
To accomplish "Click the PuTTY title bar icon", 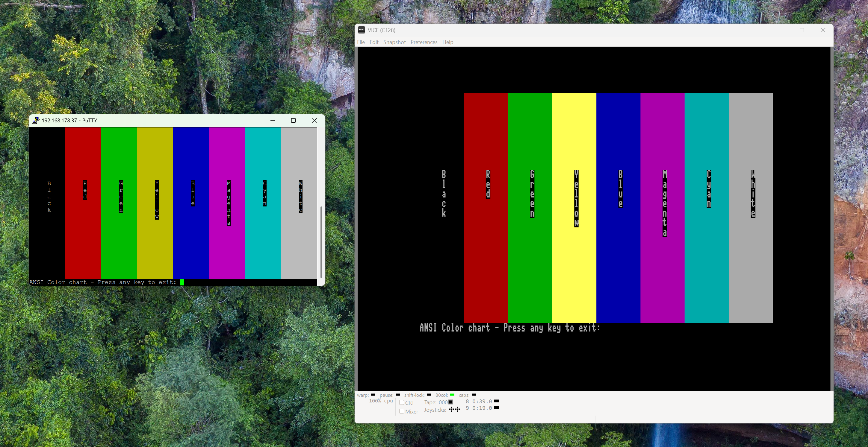I will [36, 120].
